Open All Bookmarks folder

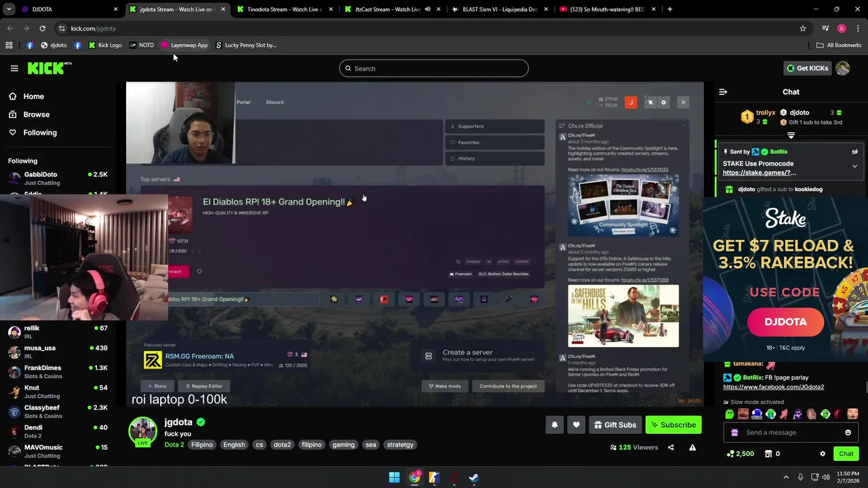tap(839, 45)
